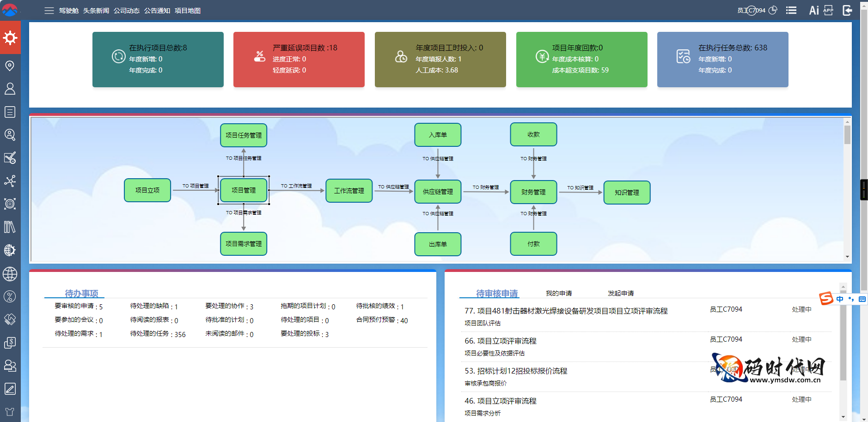Open the APP icon in header
Screen dimensions: 868x422
(828, 10)
